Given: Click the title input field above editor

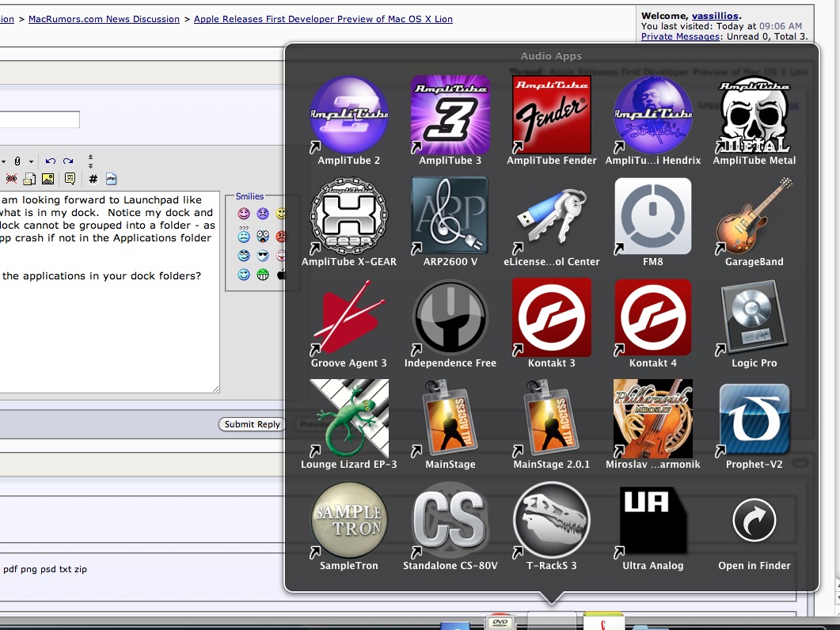Looking at the screenshot, I should 40,120.
